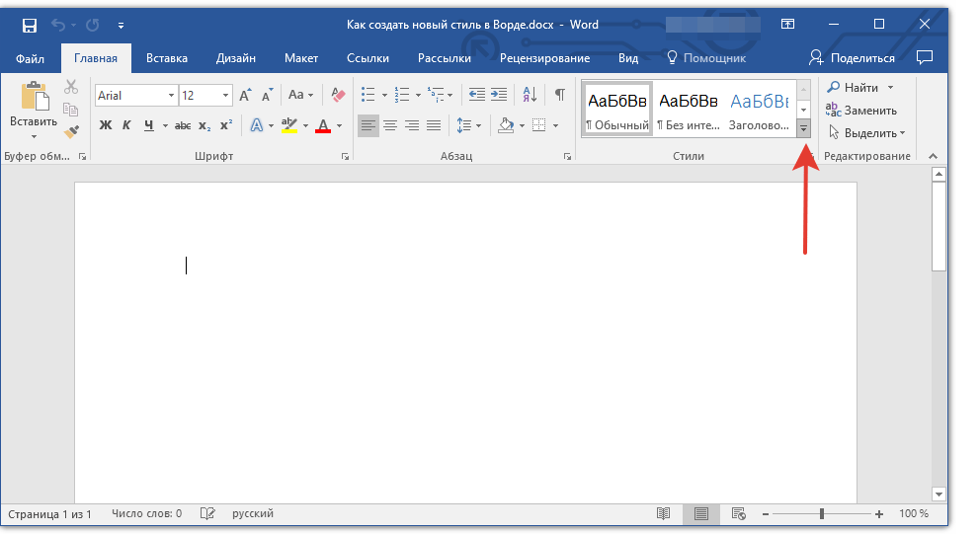Start a bulleted list
This screenshot has height=534, width=980.
click(x=367, y=95)
